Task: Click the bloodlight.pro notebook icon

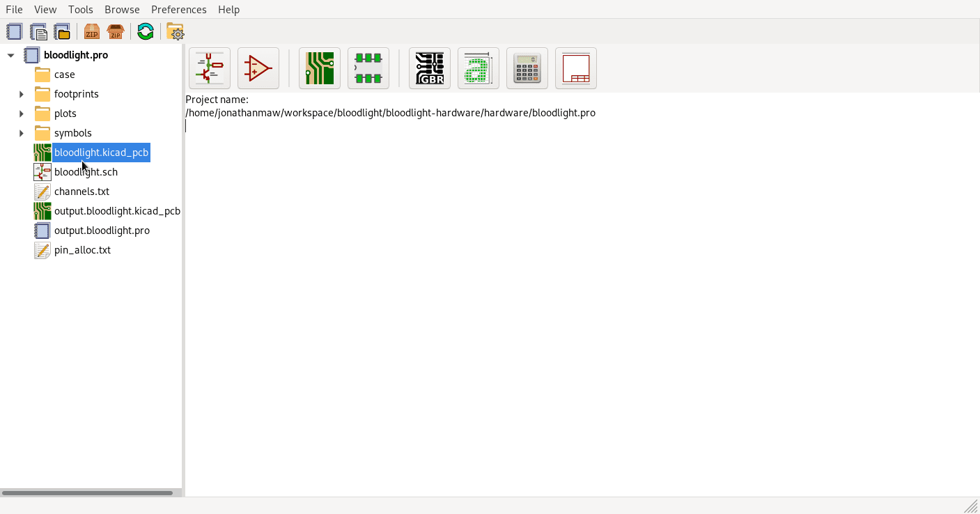Action: (x=32, y=55)
